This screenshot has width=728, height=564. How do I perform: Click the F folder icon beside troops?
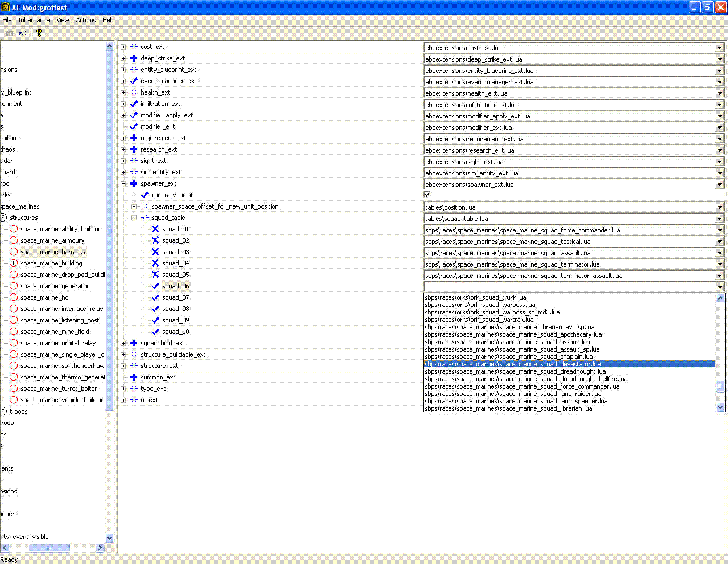[x=3, y=411]
